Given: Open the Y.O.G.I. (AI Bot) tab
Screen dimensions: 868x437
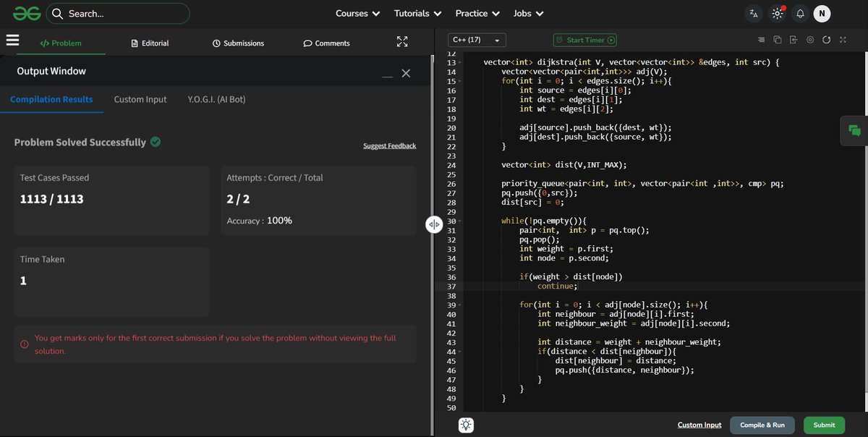Looking at the screenshot, I should pyautogui.click(x=216, y=99).
